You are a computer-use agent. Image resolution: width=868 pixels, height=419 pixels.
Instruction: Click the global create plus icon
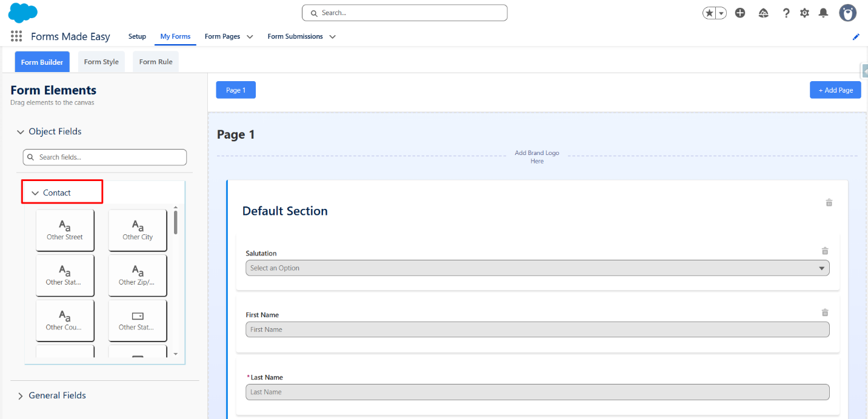(740, 13)
